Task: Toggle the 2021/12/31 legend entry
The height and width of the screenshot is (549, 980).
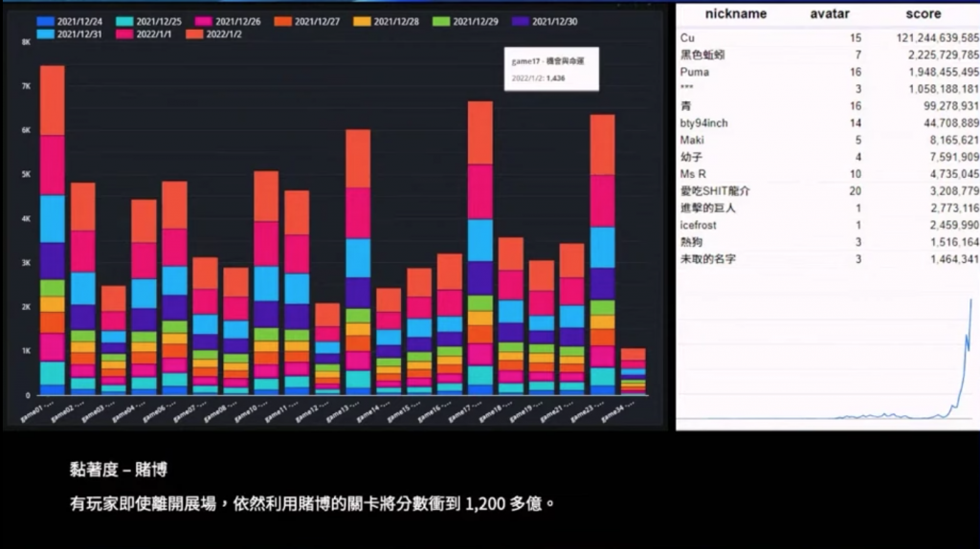Action: (x=69, y=34)
